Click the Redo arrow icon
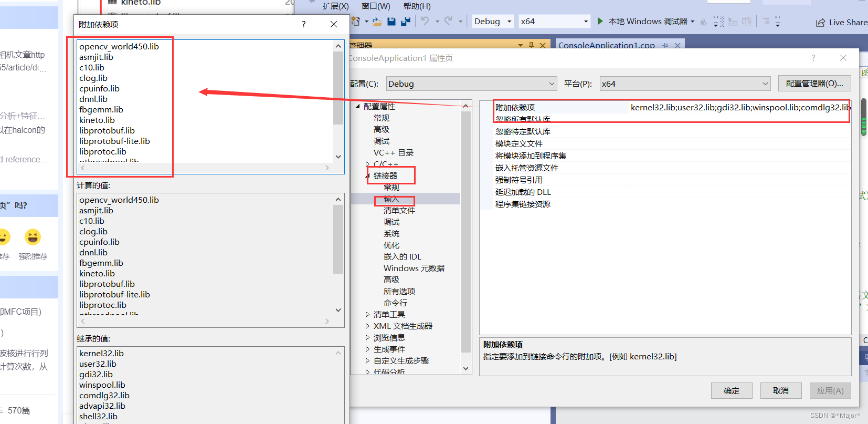 click(x=448, y=21)
